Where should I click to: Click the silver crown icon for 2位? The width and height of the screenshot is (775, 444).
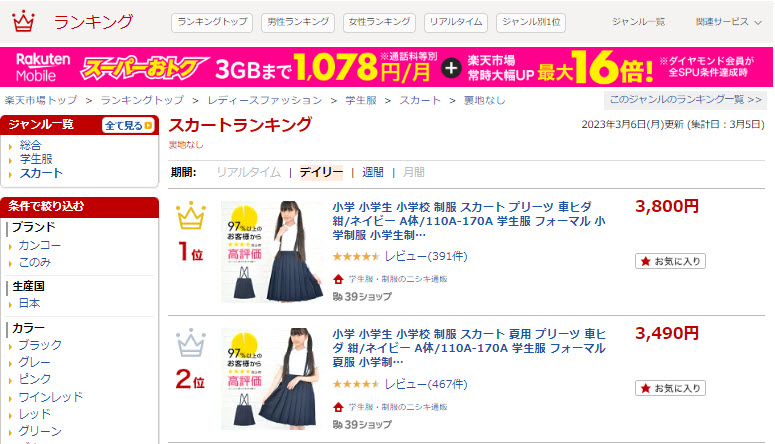point(191,343)
